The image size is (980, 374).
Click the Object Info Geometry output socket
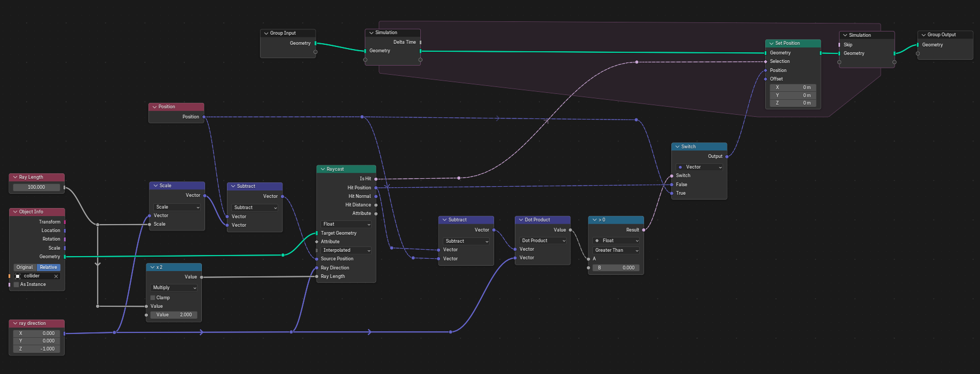(65, 257)
